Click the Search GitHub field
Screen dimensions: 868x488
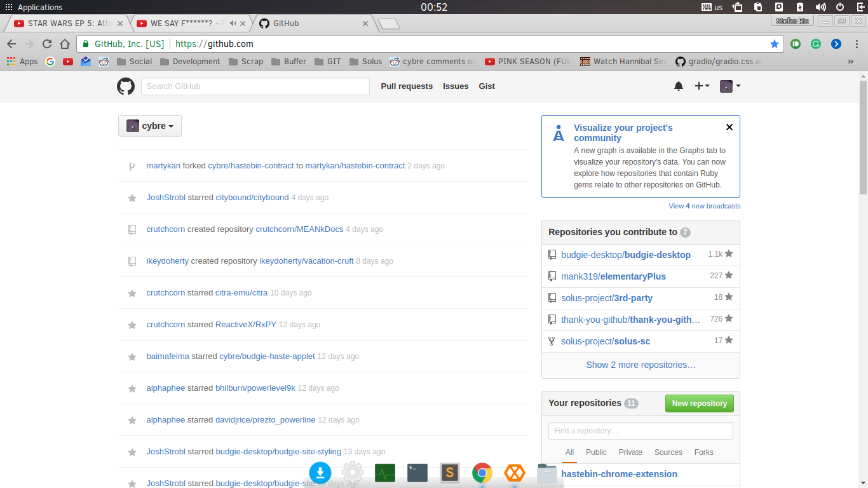coord(255,86)
